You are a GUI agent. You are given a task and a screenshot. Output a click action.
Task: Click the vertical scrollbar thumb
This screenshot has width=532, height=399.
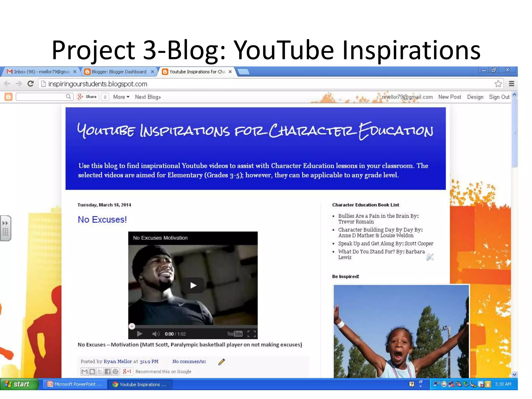[x=514, y=132]
